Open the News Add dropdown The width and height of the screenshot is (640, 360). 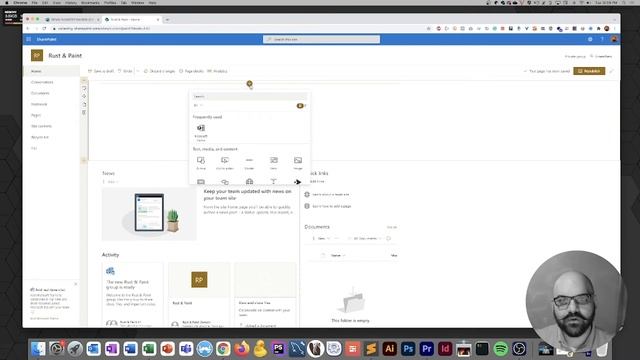point(110,182)
